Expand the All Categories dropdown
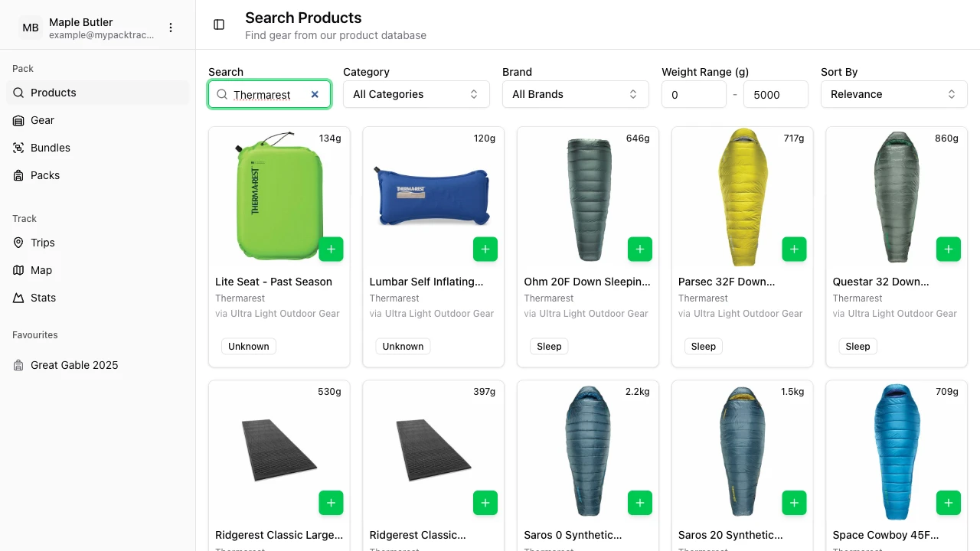Image resolution: width=980 pixels, height=551 pixels. (x=416, y=94)
